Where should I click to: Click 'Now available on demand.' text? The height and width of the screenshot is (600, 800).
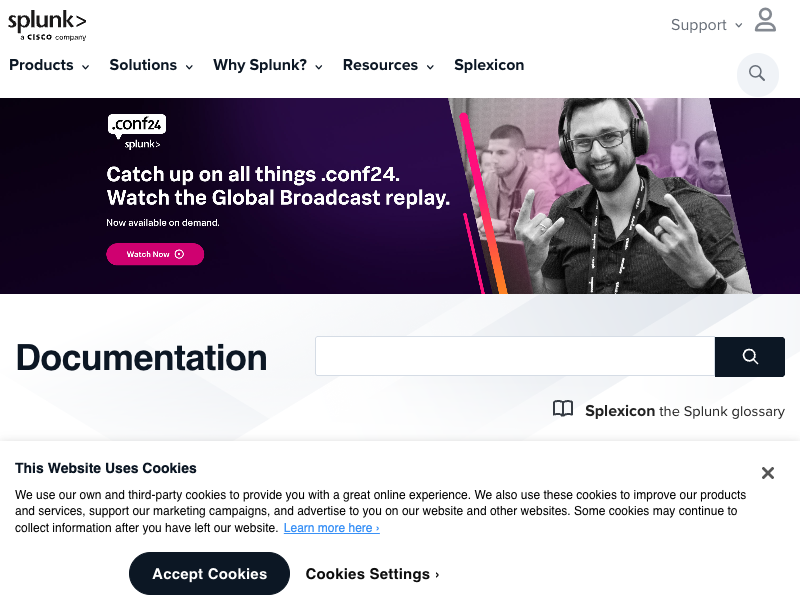pos(163,223)
